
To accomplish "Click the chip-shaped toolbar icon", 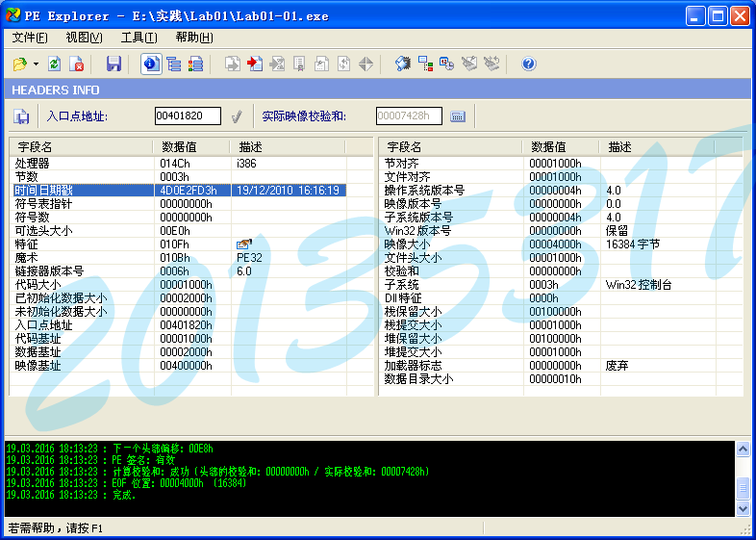I will 402,64.
